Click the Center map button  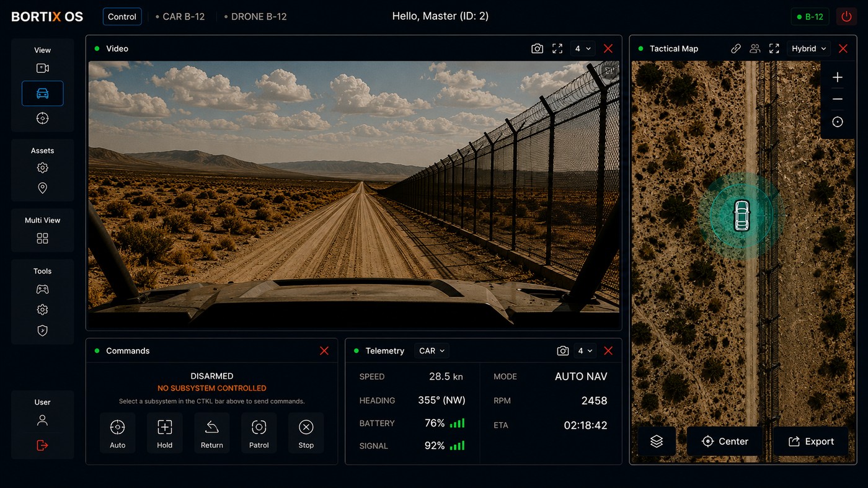pos(724,441)
